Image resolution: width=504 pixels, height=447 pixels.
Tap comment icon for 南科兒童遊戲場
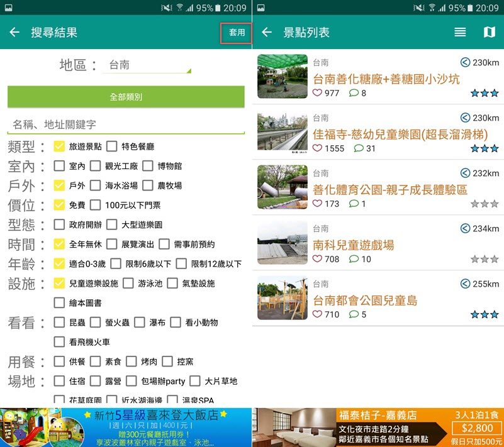[x=354, y=258]
